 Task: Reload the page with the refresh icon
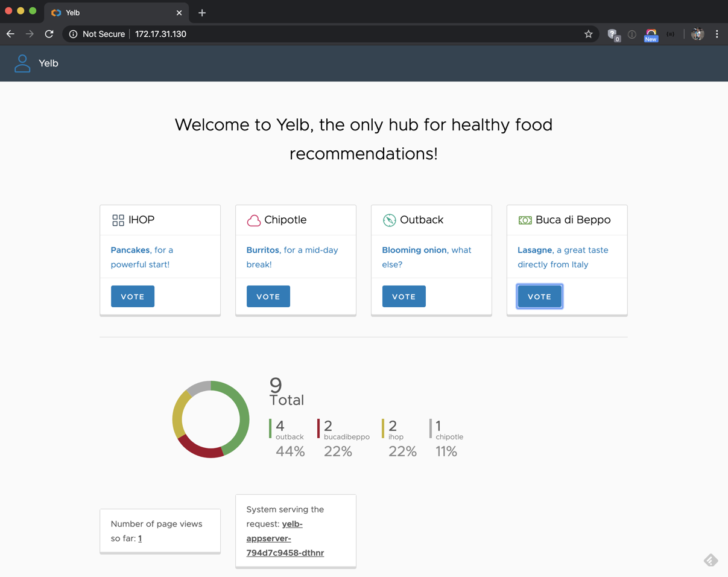[x=49, y=34]
